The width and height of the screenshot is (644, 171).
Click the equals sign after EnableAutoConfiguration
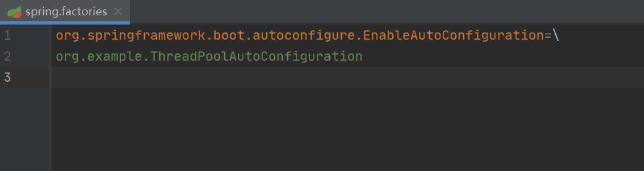point(548,36)
